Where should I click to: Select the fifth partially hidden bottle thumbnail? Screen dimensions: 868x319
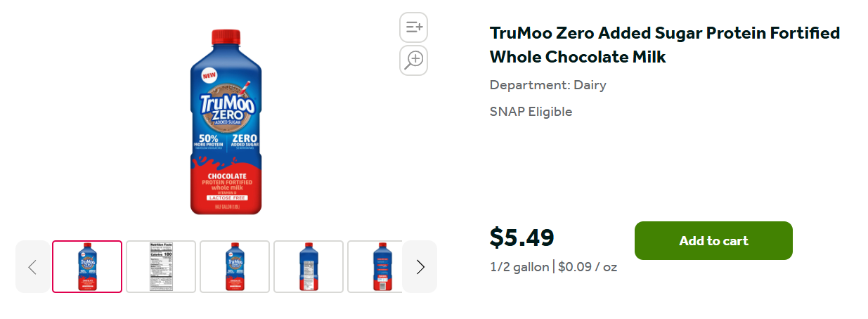click(375, 267)
